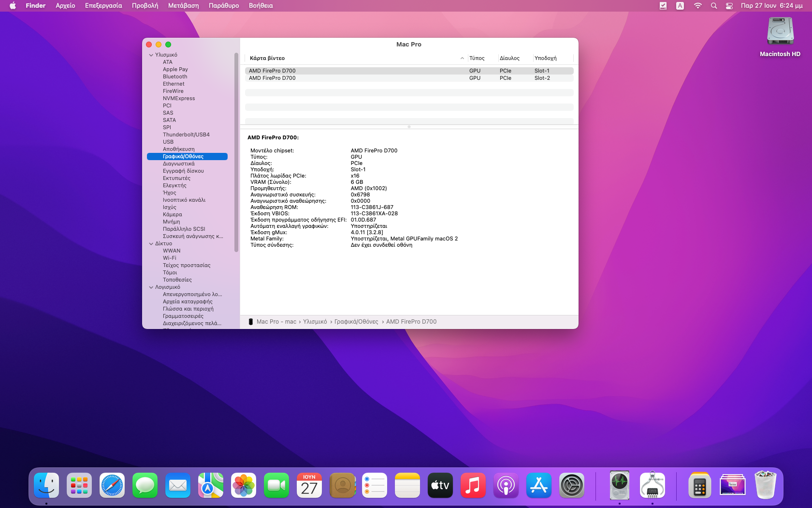Open Apple TV app in Dock
The image size is (812, 508).
click(440, 485)
